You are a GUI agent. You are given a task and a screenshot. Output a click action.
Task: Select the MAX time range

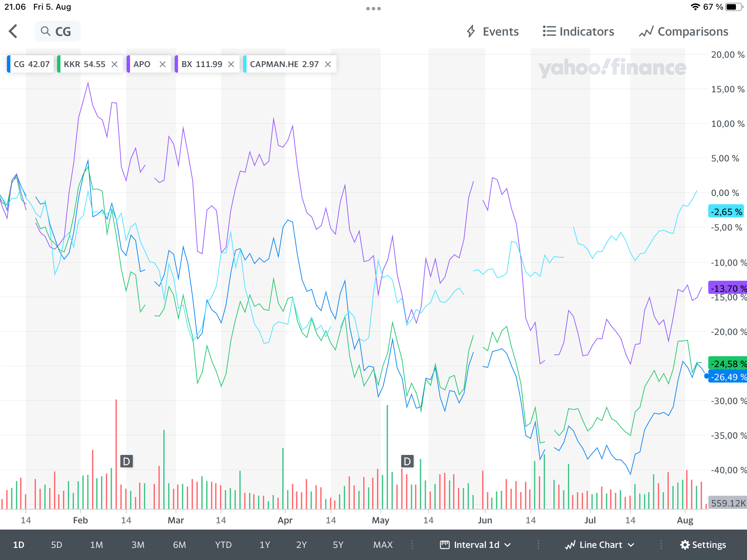(x=383, y=545)
